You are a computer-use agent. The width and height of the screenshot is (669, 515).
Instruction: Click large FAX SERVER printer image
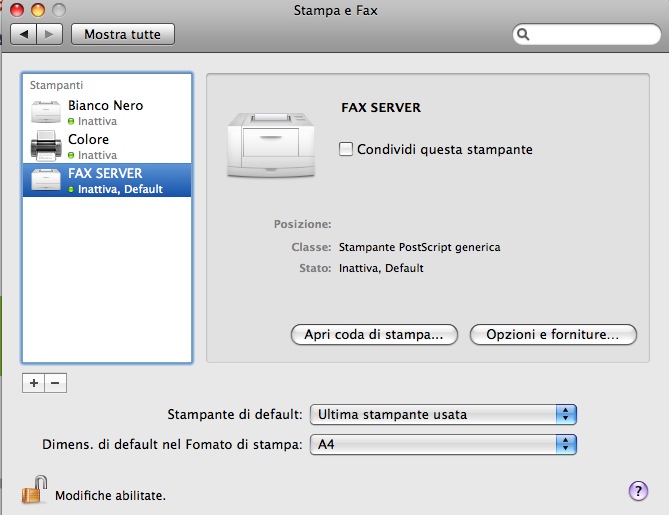[x=271, y=145]
